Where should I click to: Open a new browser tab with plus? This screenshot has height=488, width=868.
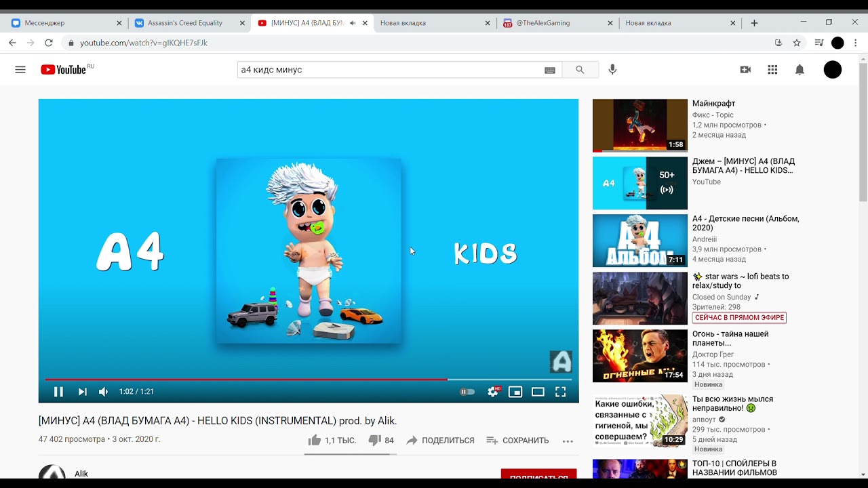754,23
